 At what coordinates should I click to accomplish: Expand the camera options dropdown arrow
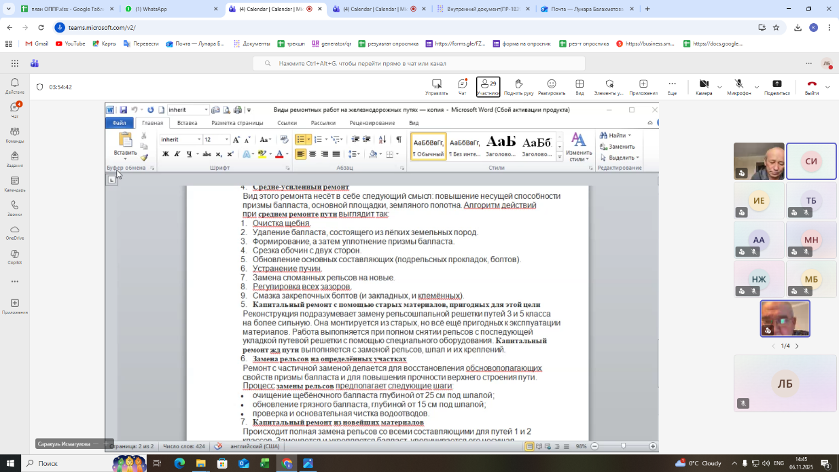pos(720,85)
